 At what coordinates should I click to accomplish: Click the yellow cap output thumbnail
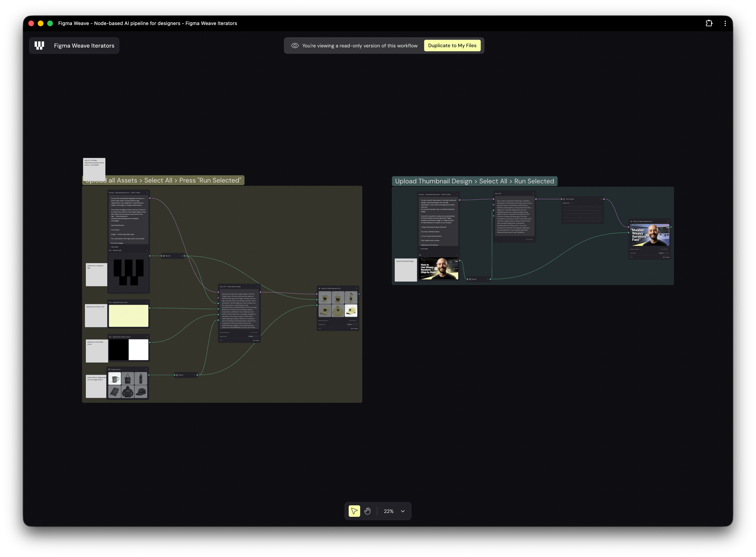click(x=351, y=310)
